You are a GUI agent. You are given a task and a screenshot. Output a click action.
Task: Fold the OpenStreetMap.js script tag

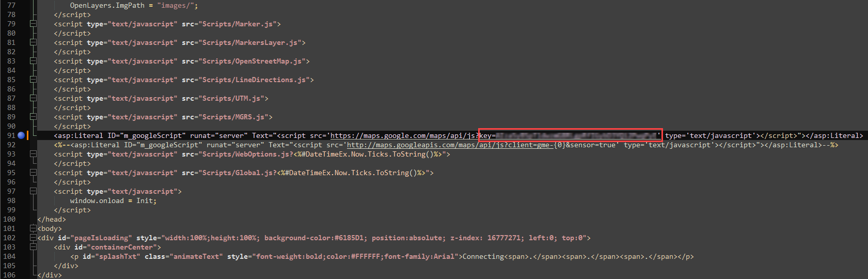(x=33, y=61)
